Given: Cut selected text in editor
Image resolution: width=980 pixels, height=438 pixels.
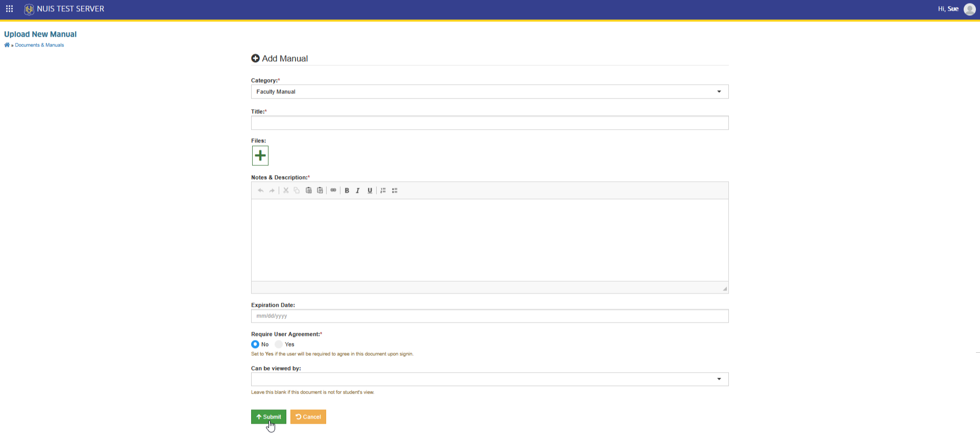Looking at the screenshot, I should click(286, 190).
